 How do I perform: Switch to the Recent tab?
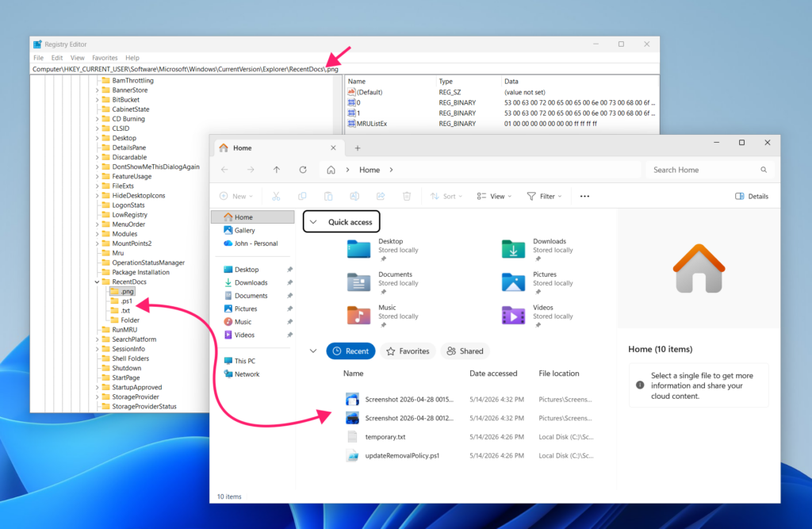(x=350, y=351)
